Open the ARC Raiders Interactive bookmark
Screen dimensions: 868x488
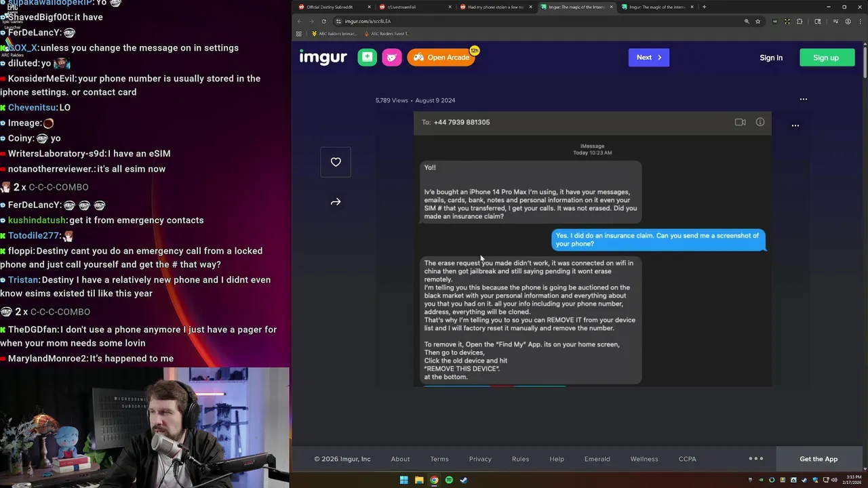[x=334, y=33]
